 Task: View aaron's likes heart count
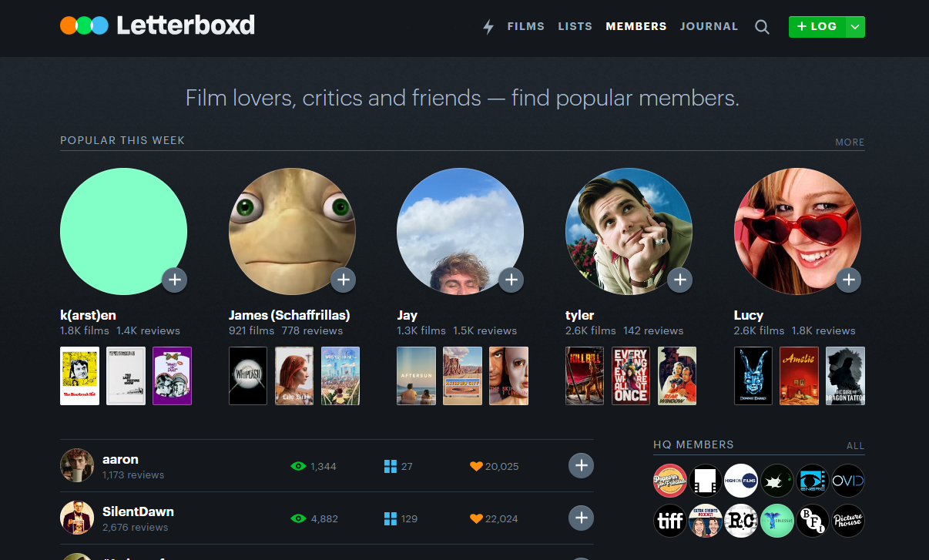[x=494, y=466]
